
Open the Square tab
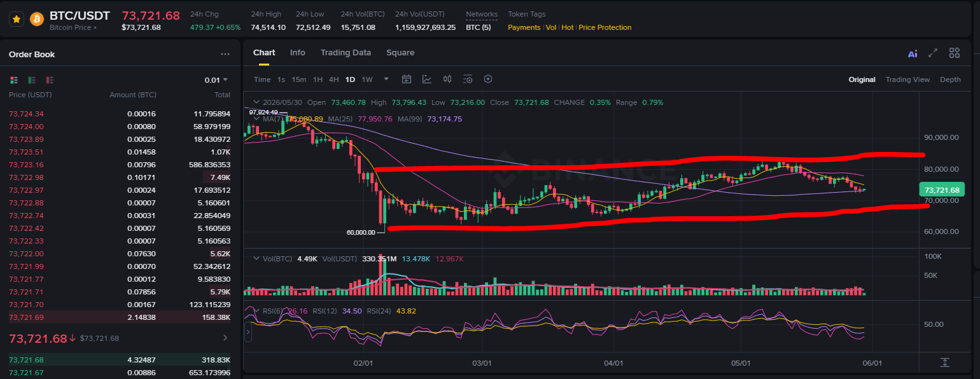click(400, 53)
